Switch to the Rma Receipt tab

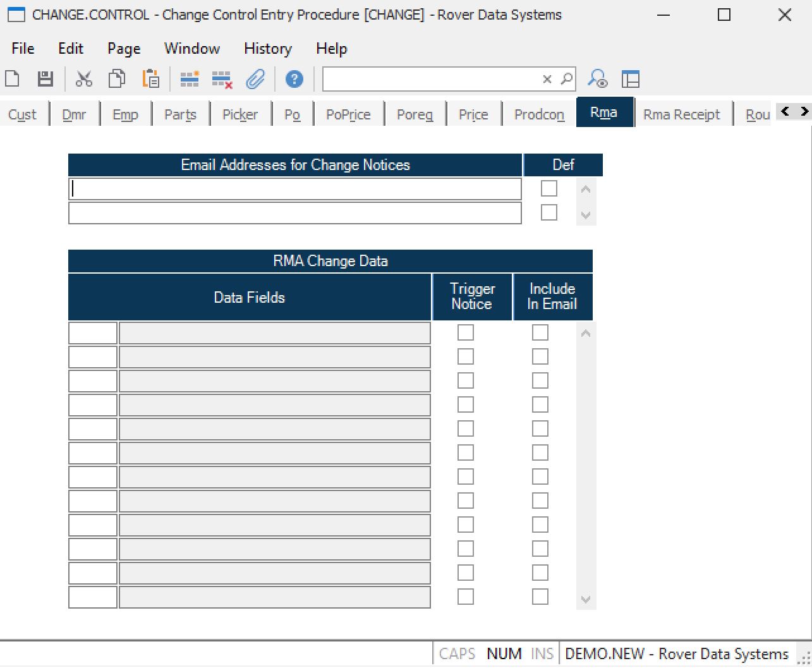(x=681, y=114)
